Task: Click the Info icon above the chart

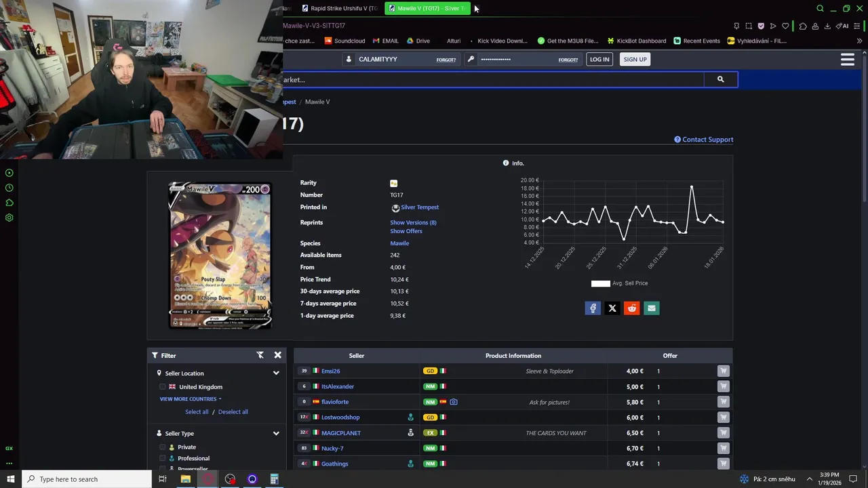Action: (506, 163)
